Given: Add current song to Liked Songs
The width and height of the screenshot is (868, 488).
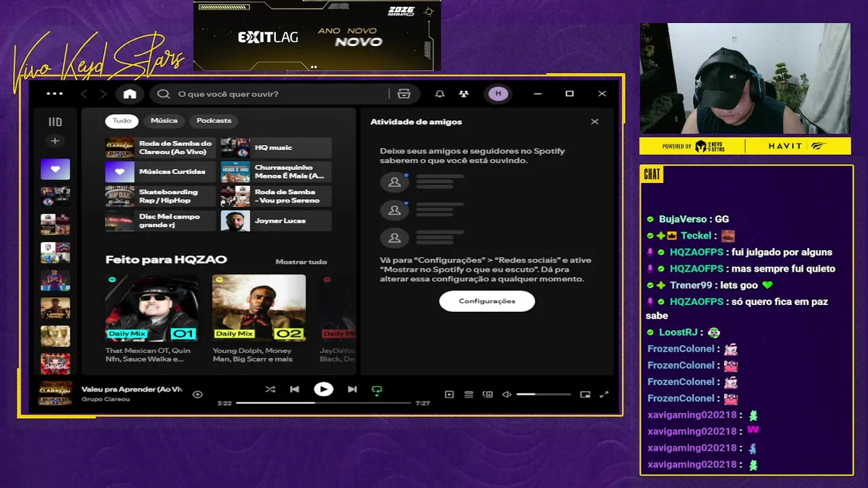Looking at the screenshot, I should pyautogui.click(x=197, y=394).
